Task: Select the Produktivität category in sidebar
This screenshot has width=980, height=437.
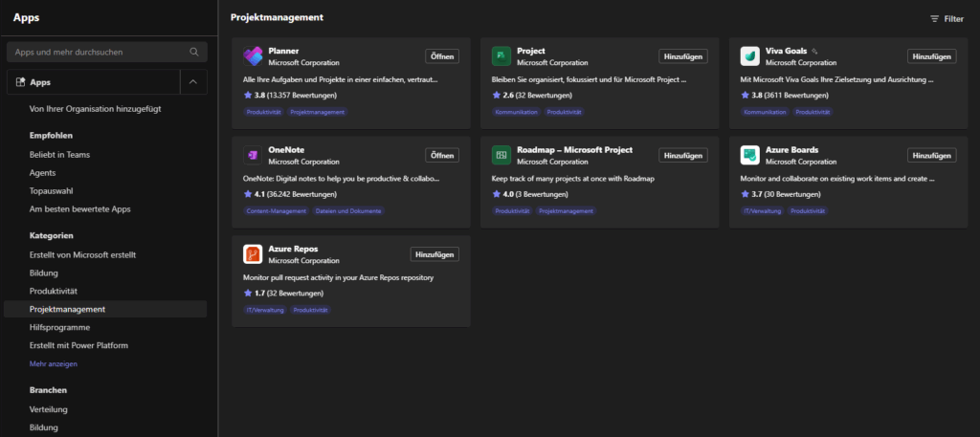Action: pos(54,291)
